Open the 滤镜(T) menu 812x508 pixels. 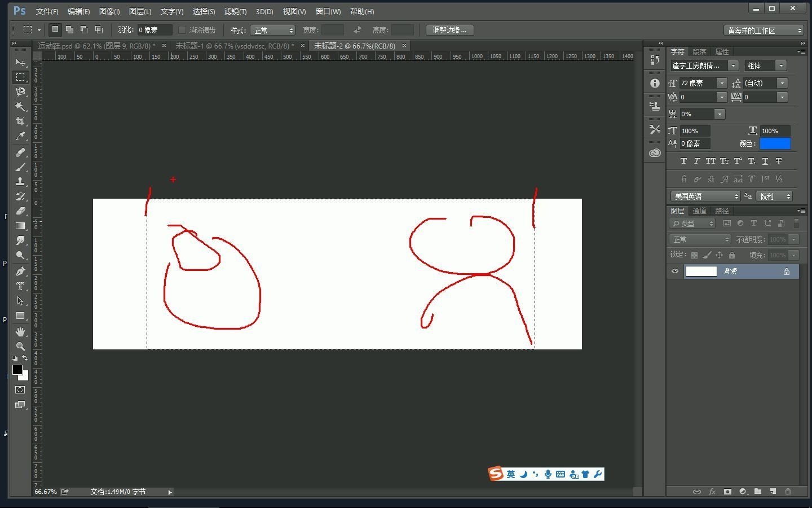(x=235, y=11)
